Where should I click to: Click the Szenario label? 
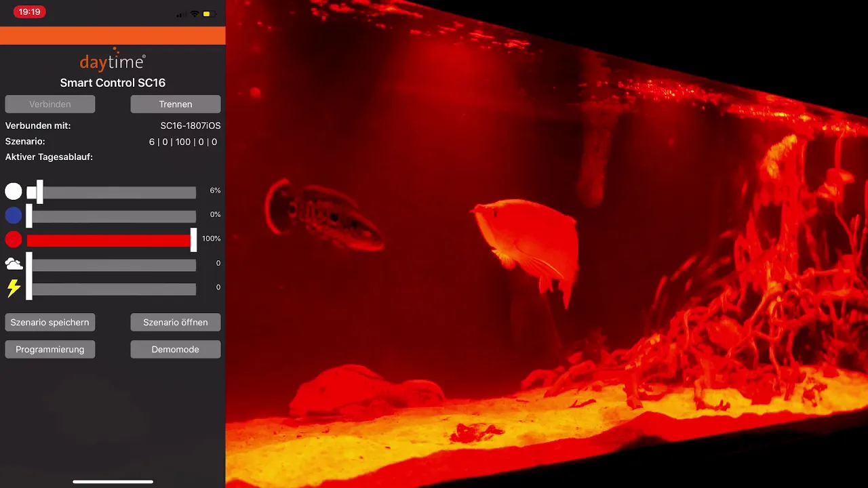(25, 141)
